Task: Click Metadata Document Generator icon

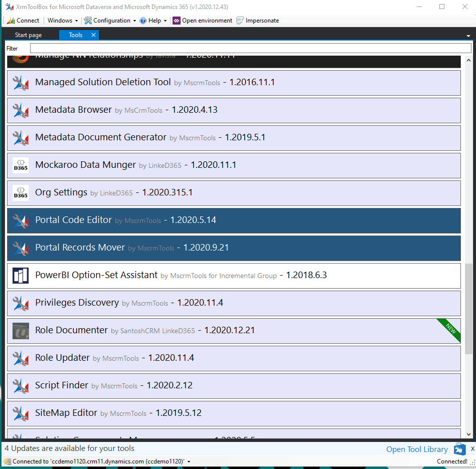Action: click(21, 138)
